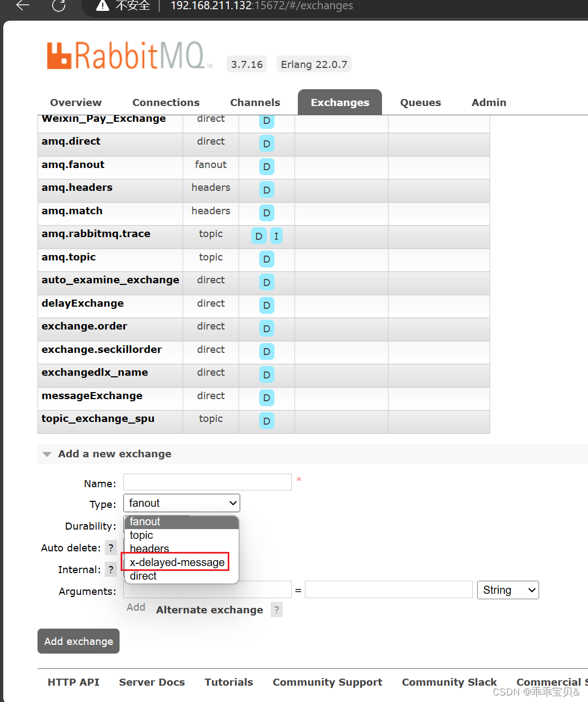The height and width of the screenshot is (702, 588).
Task: Click D badge in amq.match row
Action: pos(267,213)
